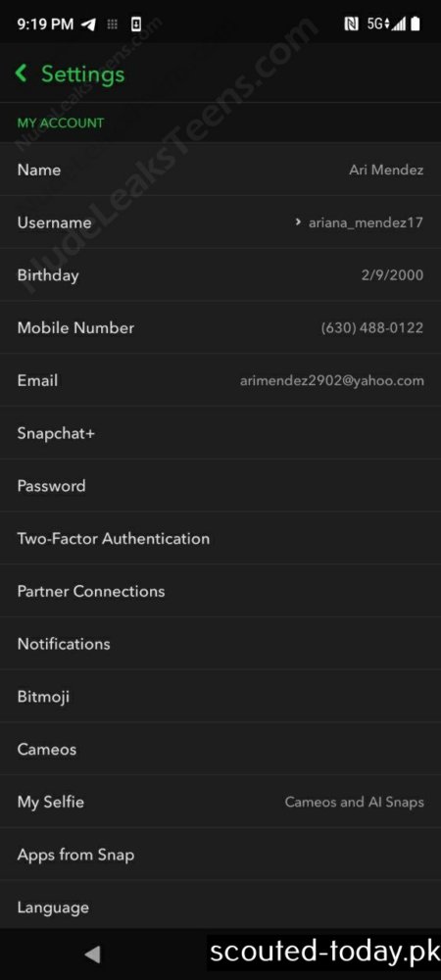Open the Email setting row
441x980 pixels.
220,380
